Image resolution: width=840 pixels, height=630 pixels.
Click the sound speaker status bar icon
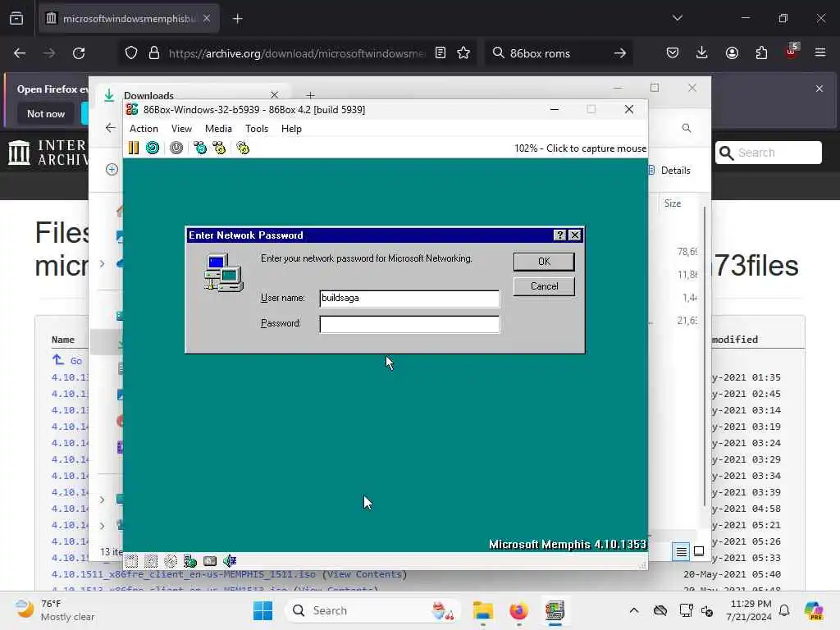pos(230,561)
